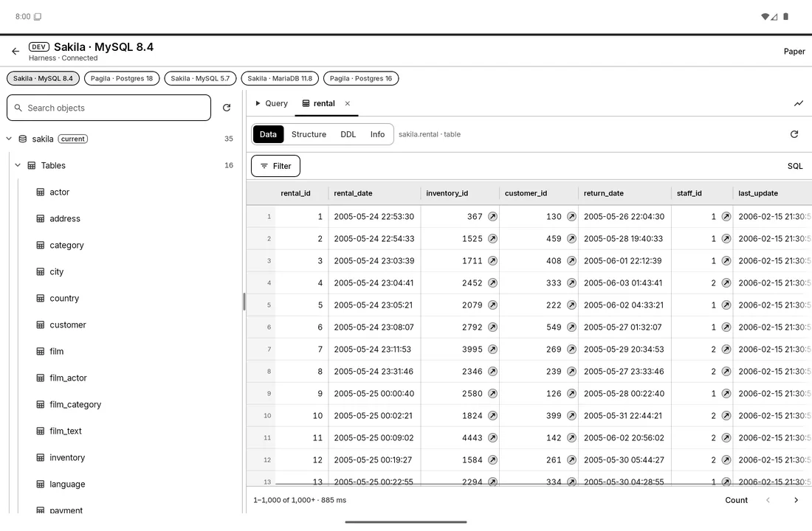
Task: Show the SQL for this view
Action: (x=795, y=166)
